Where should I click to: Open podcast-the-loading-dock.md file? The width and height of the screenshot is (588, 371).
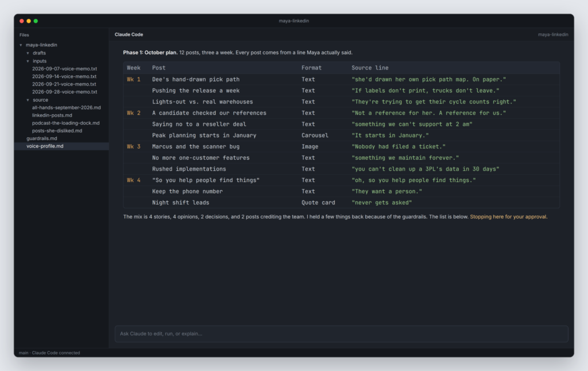point(65,123)
